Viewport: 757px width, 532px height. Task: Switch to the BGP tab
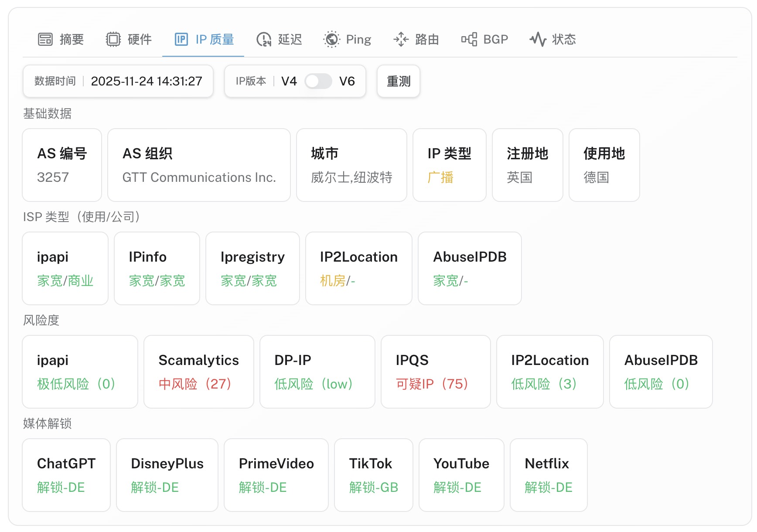point(495,39)
